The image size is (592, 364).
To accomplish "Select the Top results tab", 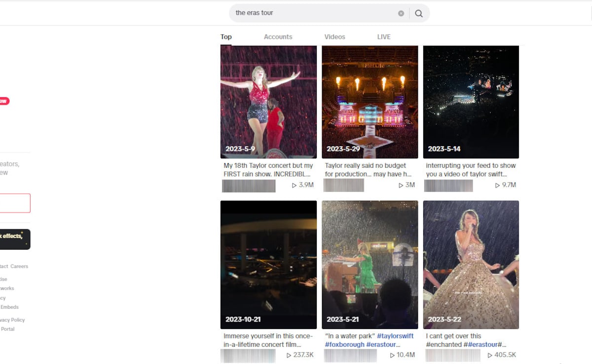I will pos(226,37).
